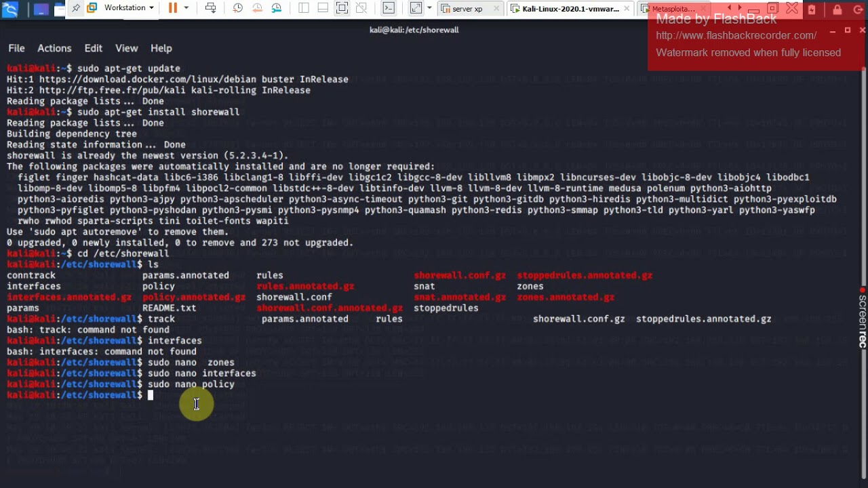Toggle the library sidebar view
The width and height of the screenshot is (868, 488).
(303, 8)
